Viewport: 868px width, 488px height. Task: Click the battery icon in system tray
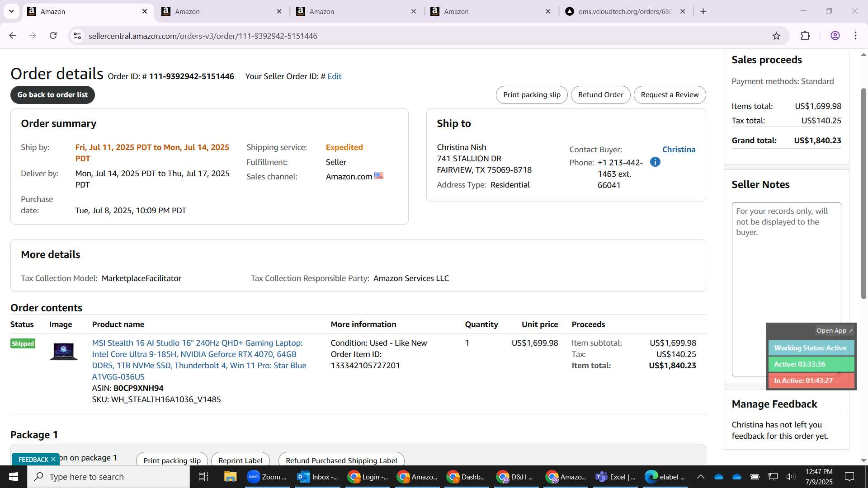point(755,477)
